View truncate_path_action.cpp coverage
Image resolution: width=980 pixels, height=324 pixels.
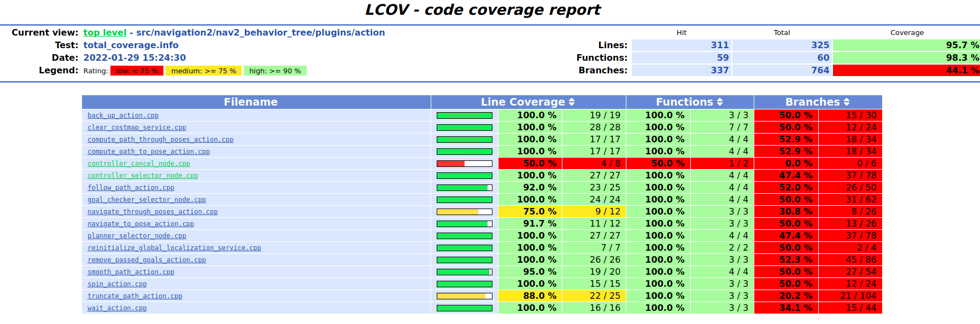pos(135,296)
